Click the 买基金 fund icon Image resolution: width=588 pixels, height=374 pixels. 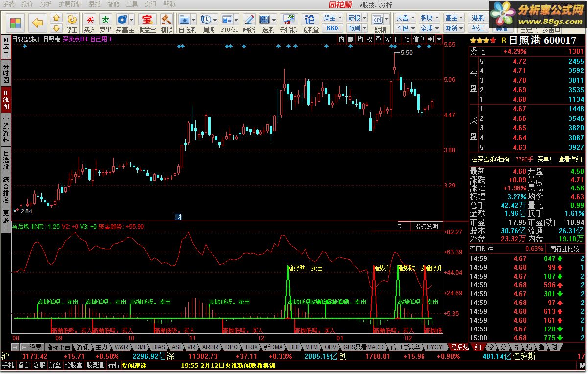click(x=122, y=20)
